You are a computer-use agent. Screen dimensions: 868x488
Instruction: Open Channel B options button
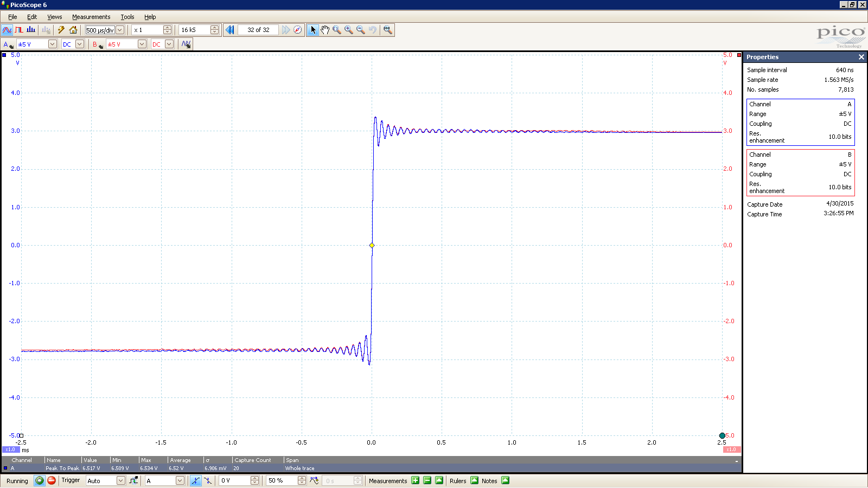tap(98, 44)
